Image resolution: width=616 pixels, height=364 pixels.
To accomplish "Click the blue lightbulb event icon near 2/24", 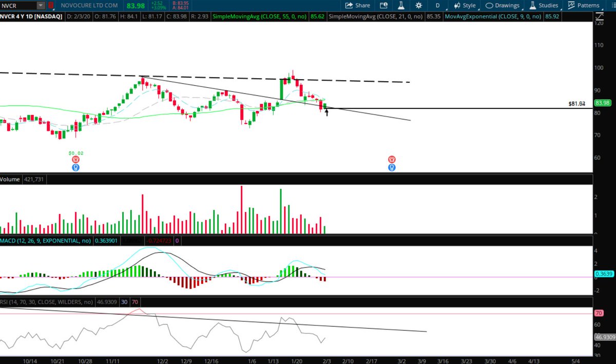I will [392, 167].
